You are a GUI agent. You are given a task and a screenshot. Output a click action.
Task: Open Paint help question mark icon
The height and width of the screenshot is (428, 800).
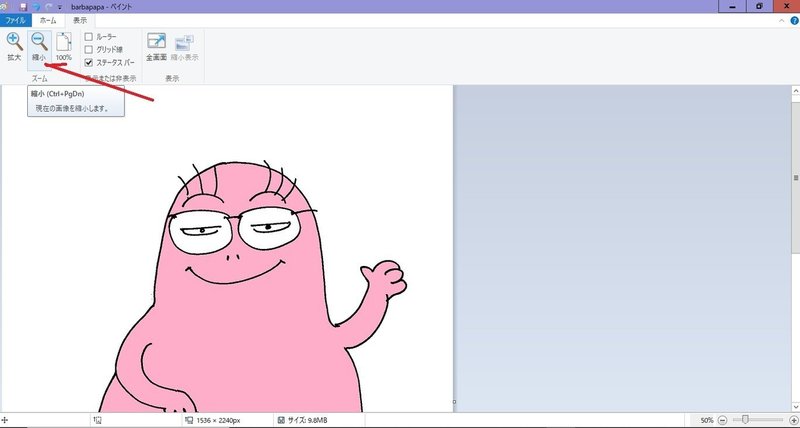click(794, 20)
